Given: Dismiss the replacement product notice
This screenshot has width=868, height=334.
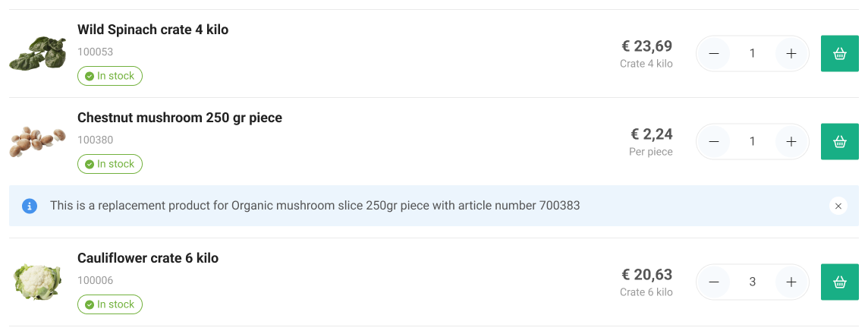Looking at the screenshot, I should pos(838,206).
